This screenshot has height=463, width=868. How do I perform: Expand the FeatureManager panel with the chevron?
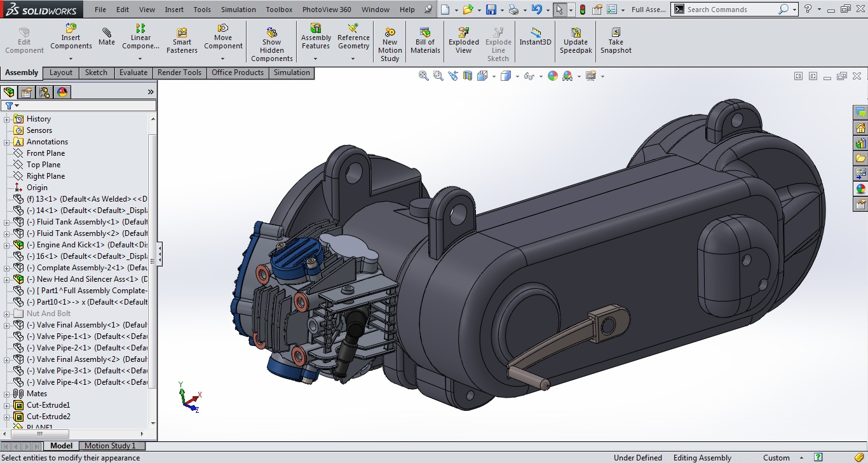151,92
